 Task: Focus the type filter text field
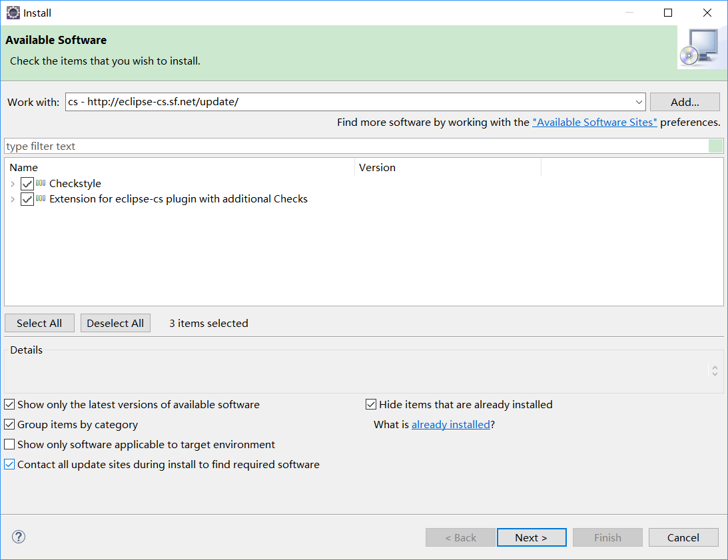click(x=356, y=146)
